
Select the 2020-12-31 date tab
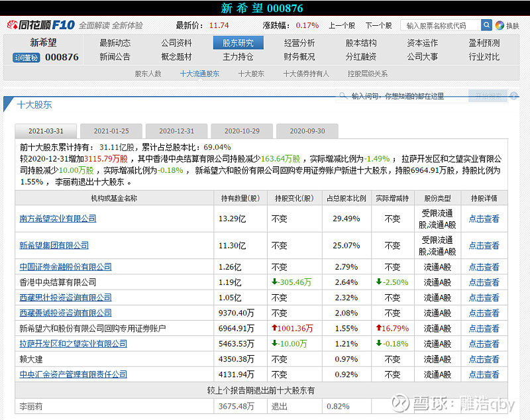pos(176,131)
